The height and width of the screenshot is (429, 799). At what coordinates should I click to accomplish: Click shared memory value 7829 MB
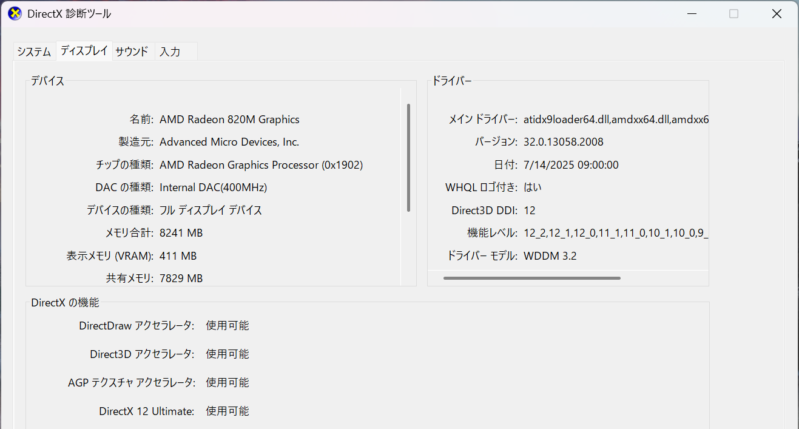[181, 278]
